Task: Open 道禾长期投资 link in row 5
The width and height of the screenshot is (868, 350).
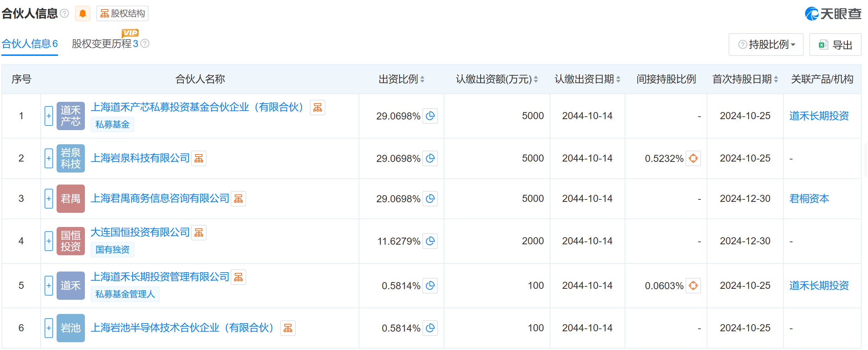Action: tap(819, 286)
